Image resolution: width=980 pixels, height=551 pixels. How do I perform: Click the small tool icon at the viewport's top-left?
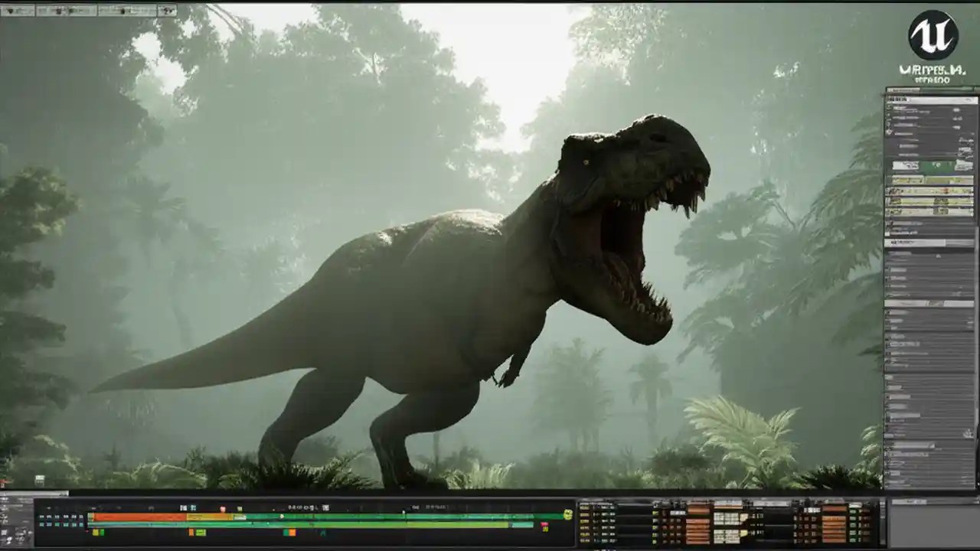click(x=10, y=11)
